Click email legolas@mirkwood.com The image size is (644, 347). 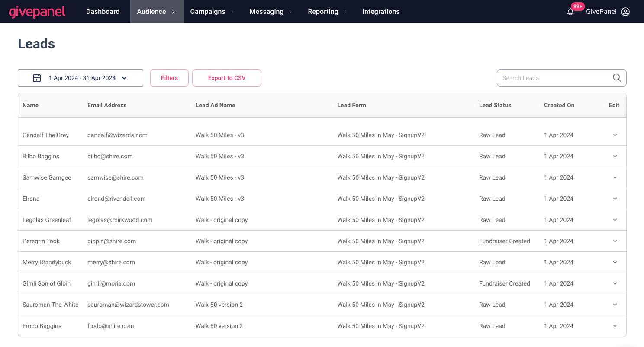[x=120, y=220]
